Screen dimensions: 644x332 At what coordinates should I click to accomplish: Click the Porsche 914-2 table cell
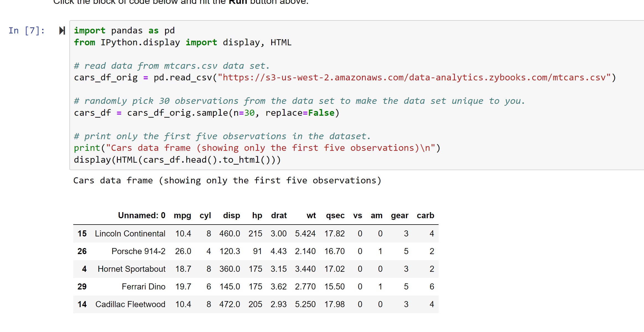point(138,251)
